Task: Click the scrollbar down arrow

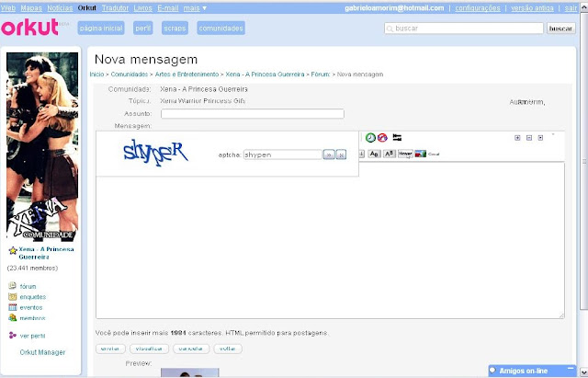Action: pyautogui.click(x=584, y=371)
